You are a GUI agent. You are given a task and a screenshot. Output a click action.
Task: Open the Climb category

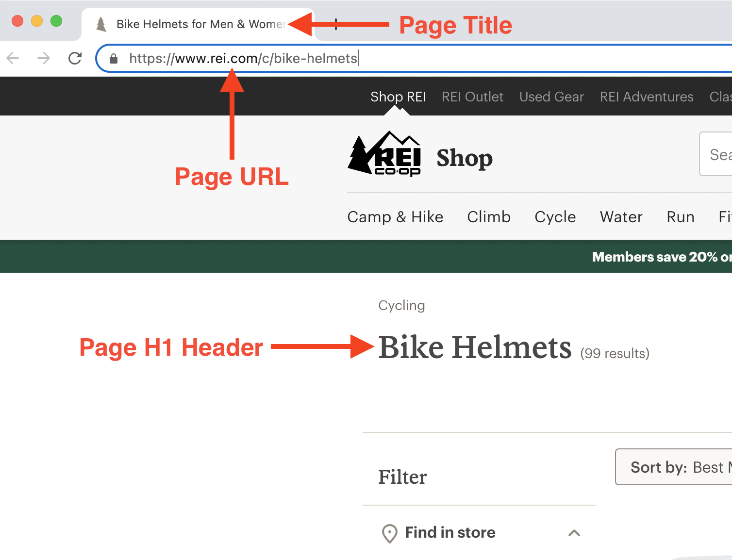(489, 217)
